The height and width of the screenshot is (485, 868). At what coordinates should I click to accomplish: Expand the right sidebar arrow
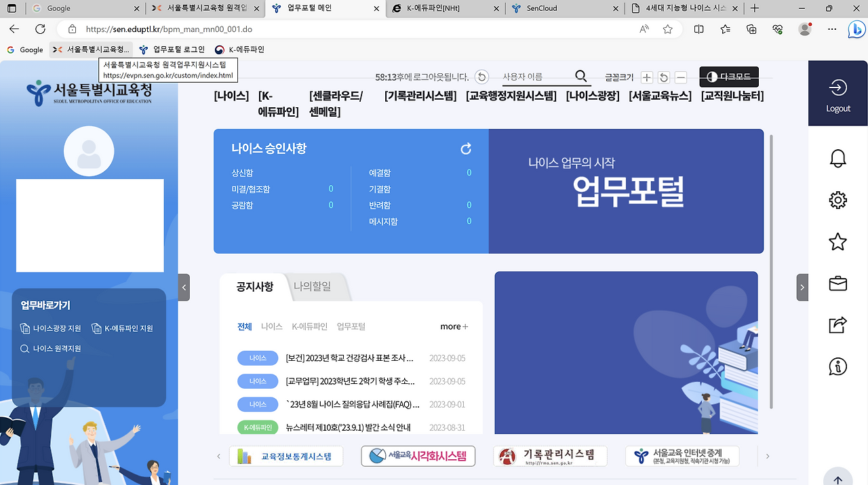[802, 288]
